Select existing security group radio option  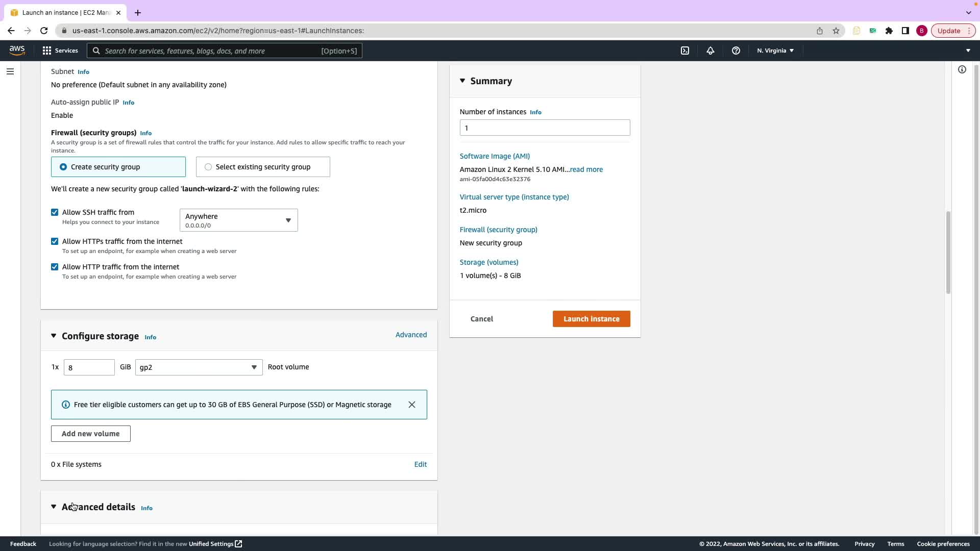point(208,167)
